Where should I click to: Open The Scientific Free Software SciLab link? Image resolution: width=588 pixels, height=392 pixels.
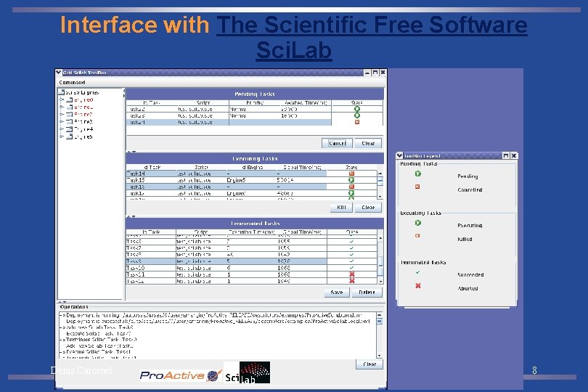[x=372, y=37]
